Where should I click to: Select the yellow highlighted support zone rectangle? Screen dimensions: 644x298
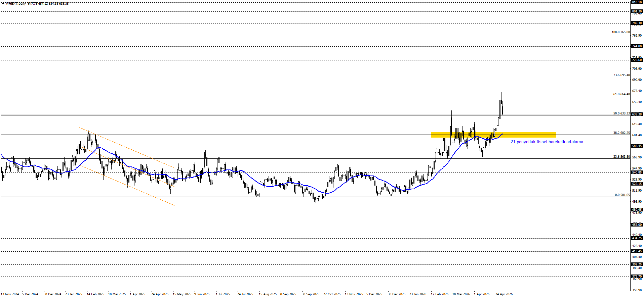coord(493,135)
